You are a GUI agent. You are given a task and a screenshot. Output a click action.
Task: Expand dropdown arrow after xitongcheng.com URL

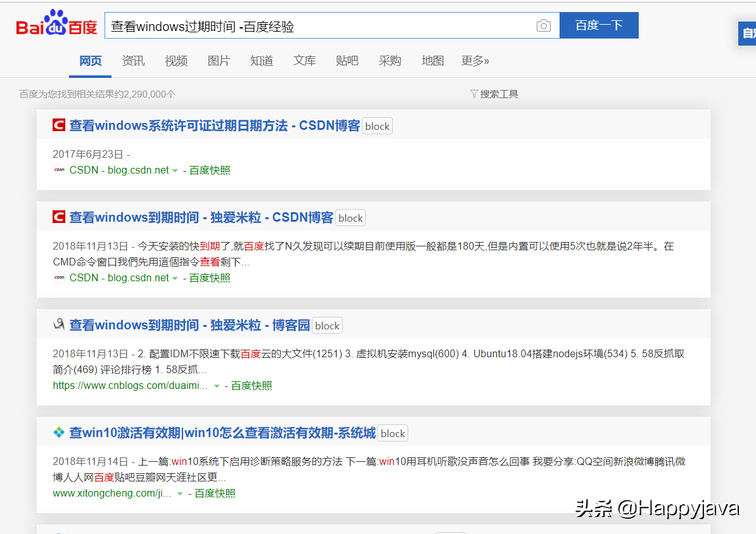(180, 494)
